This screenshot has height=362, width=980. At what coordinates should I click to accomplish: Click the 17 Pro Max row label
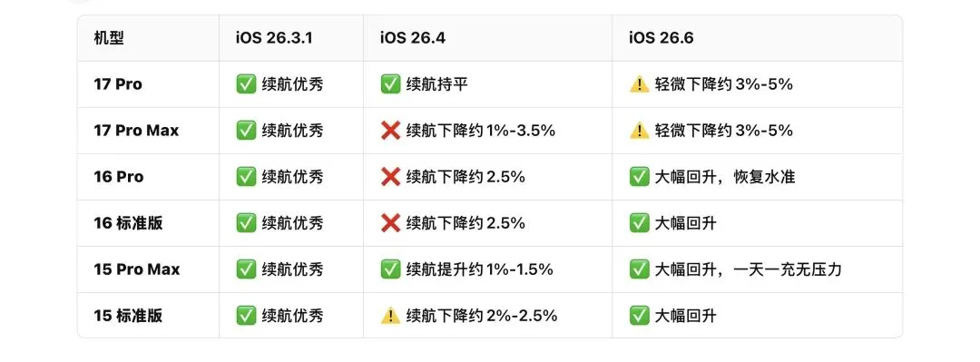136,131
